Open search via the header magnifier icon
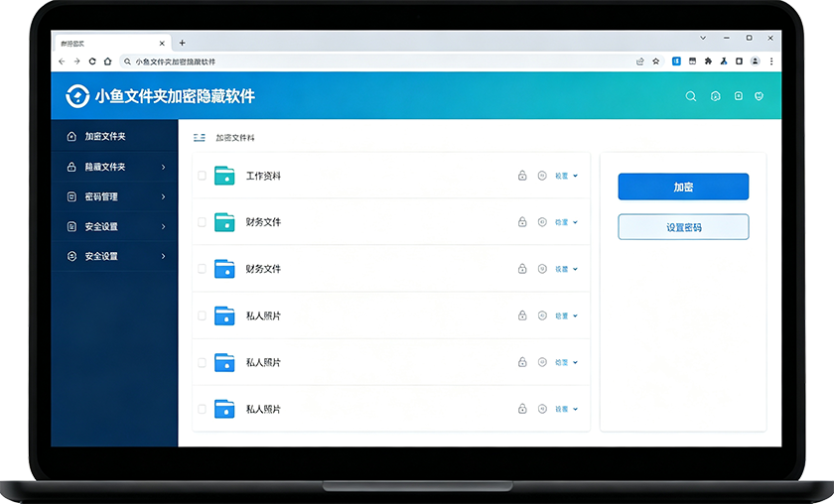Image resolution: width=834 pixels, height=504 pixels. pyautogui.click(x=690, y=96)
